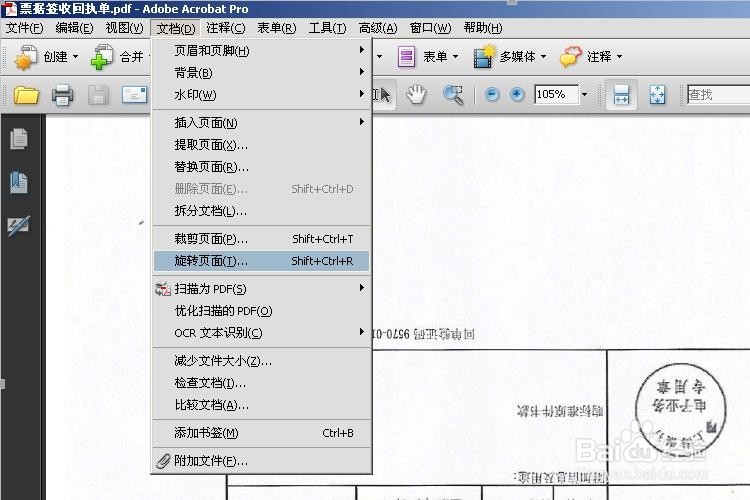Choose 附加文件(F) Attach File
750x500 pixels.
(x=261, y=461)
